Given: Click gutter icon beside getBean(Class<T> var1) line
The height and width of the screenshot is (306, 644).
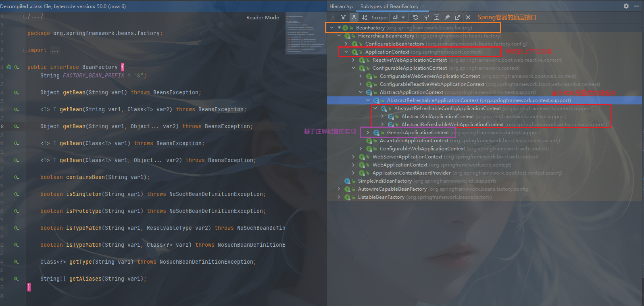Looking at the screenshot, I should [x=17, y=143].
